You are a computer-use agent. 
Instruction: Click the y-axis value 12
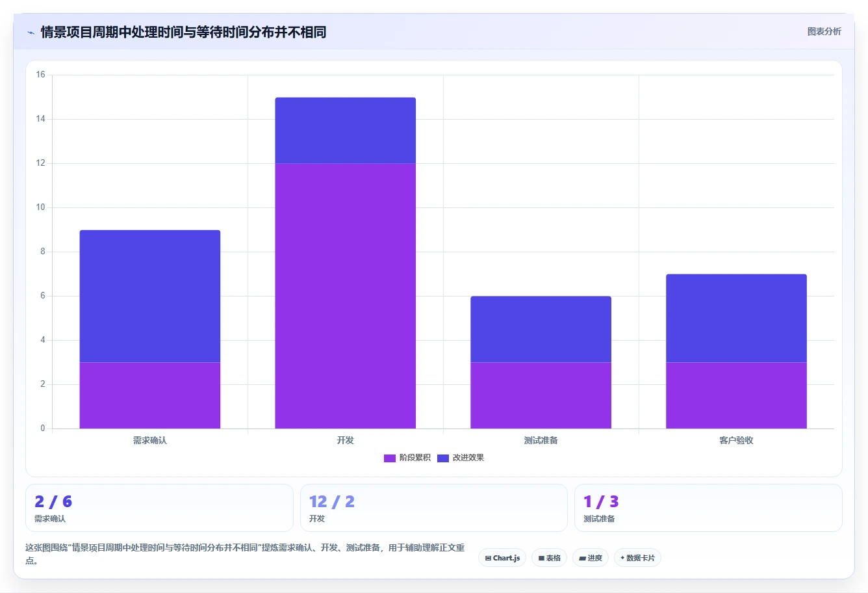pyautogui.click(x=41, y=163)
